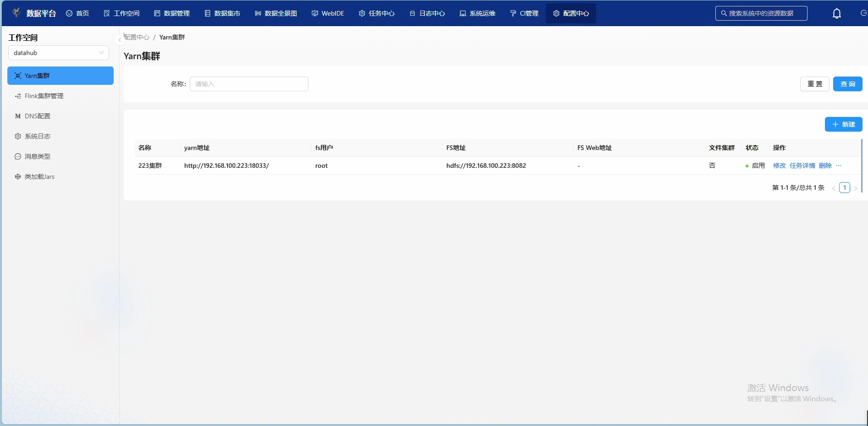
Task: Open the 首页 nav item
Action: point(77,13)
